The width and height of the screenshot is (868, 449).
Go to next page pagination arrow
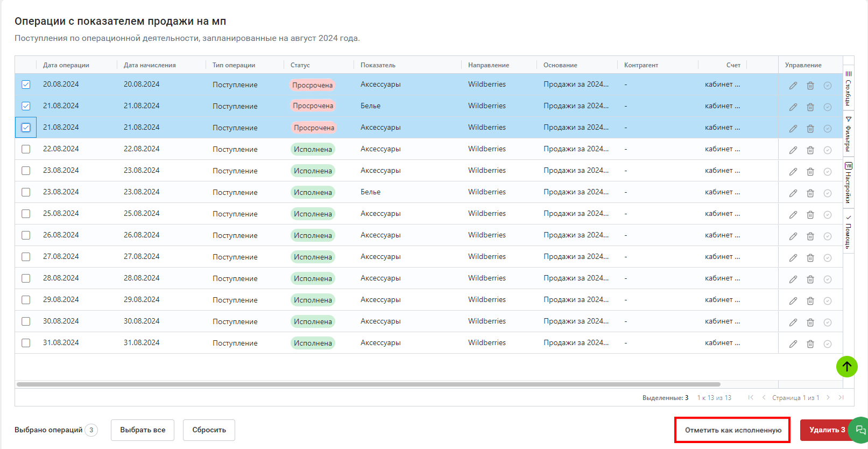828,397
